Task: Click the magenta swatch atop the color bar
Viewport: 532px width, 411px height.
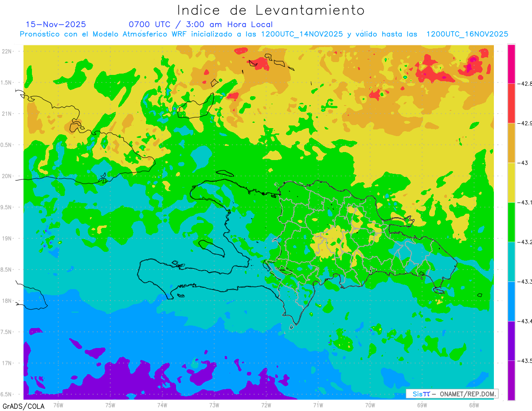Action: 511,64
